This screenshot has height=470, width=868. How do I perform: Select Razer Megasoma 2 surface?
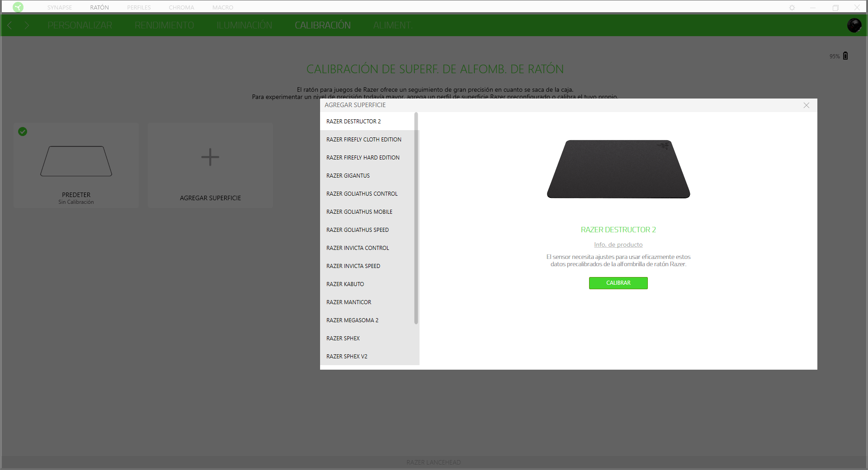(367, 320)
